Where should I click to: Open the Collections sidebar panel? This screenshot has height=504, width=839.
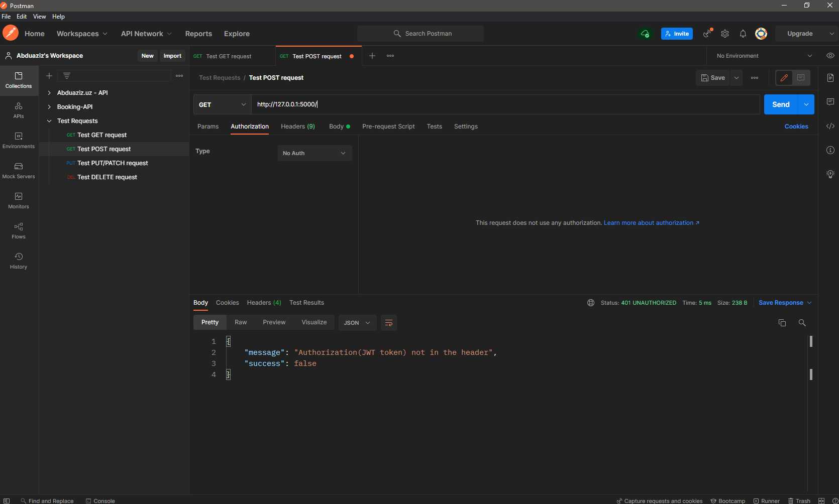[x=19, y=80]
